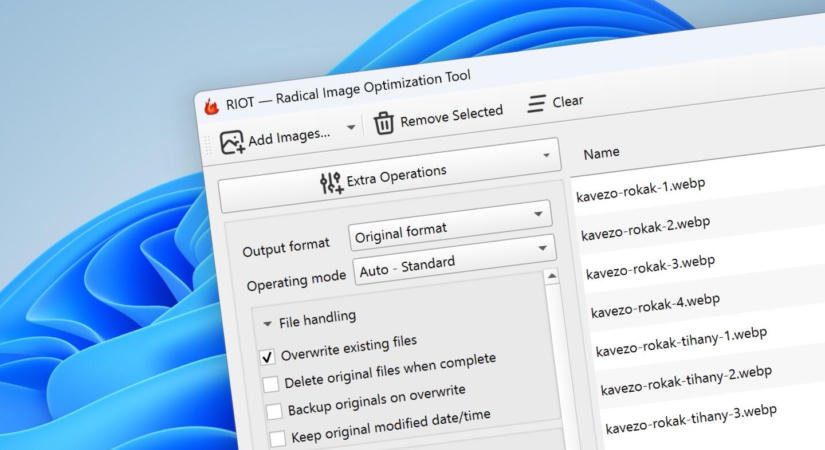
Task: Open the Extra Operations dropdown arrow
Action: [x=546, y=155]
